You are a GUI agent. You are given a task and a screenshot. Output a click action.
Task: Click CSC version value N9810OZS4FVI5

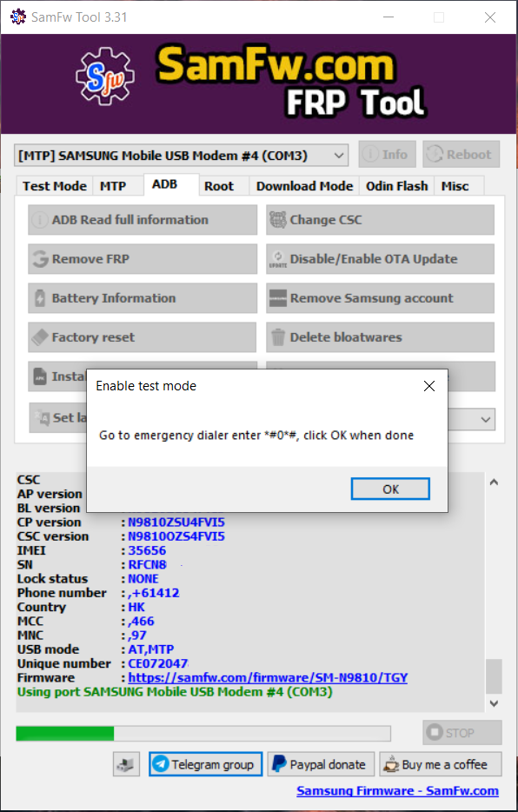pos(176,536)
